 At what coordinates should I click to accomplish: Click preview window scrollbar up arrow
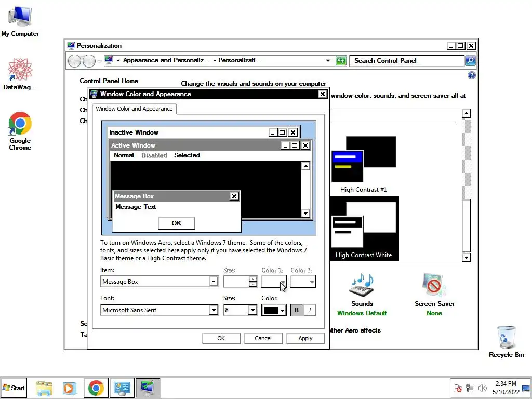(305, 166)
